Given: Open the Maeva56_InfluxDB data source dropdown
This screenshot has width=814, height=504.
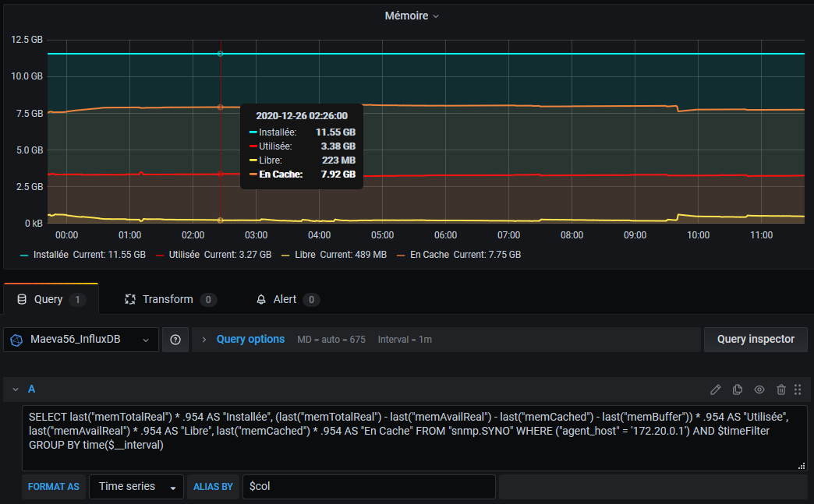Looking at the screenshot, I should pos(81,340).
